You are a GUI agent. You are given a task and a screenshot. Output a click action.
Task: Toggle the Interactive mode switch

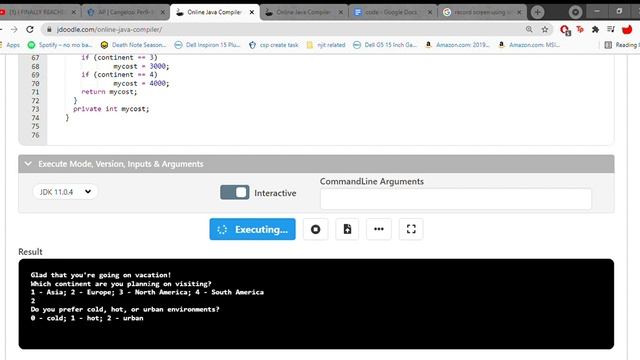click(x=235, y=192)
